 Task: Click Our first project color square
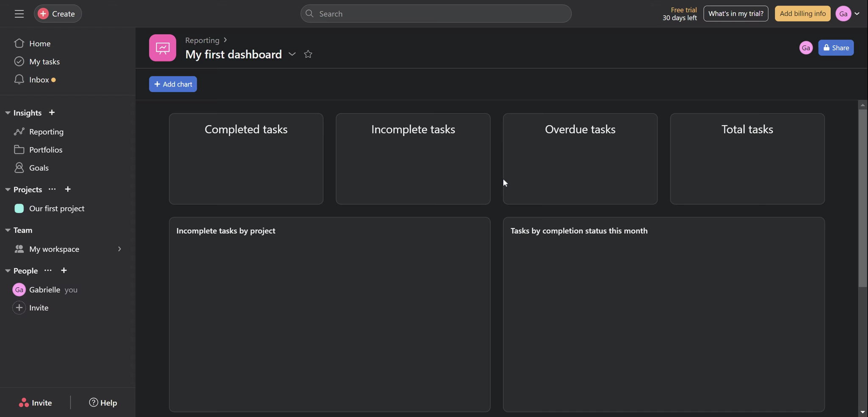click(19, 208)
